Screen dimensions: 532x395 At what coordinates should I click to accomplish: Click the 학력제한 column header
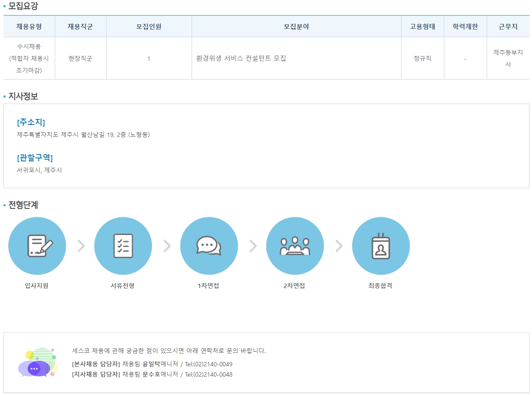465,27
